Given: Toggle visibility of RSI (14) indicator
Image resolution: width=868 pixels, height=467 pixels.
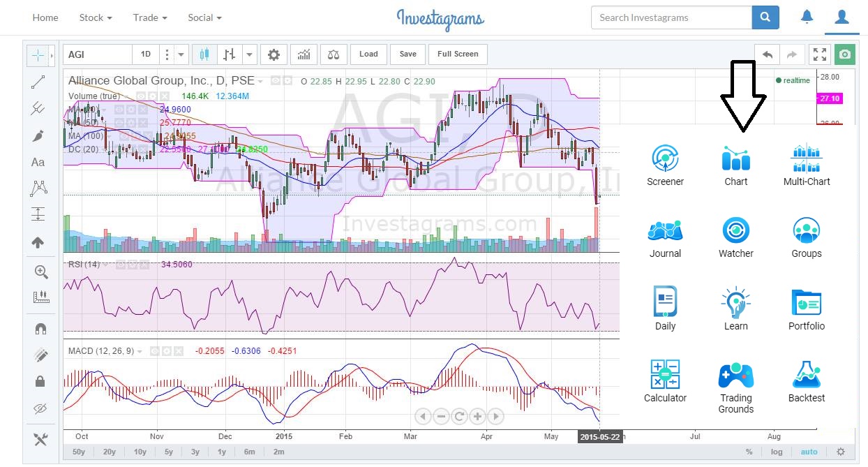Looking at the screenshot, I should [x=120, y=265].
